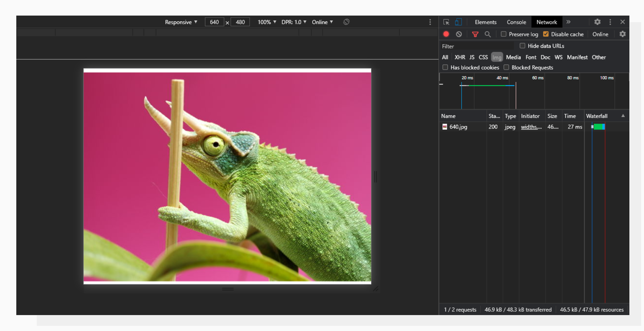This screenshot has height=331, width=644.
Task: Click the widths initiator link for 640.jpg
Action: tap(531, 127)
